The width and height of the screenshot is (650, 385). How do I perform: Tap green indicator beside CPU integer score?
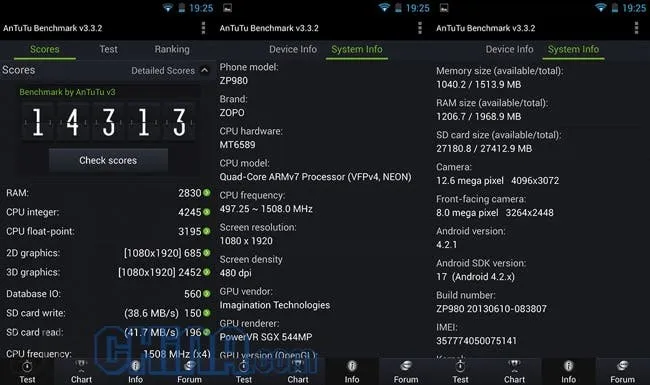tap(206, 212)
